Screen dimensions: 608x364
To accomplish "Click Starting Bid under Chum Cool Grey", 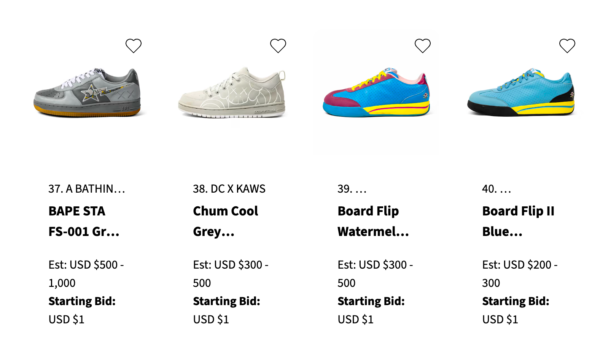I will coord(226,301).
